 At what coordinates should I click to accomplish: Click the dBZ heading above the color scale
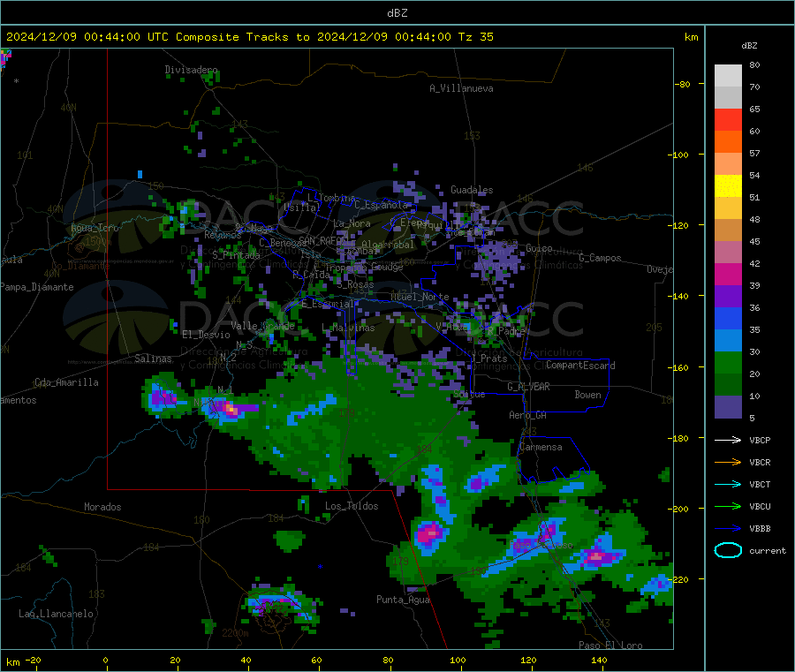[x=749, y=46]
